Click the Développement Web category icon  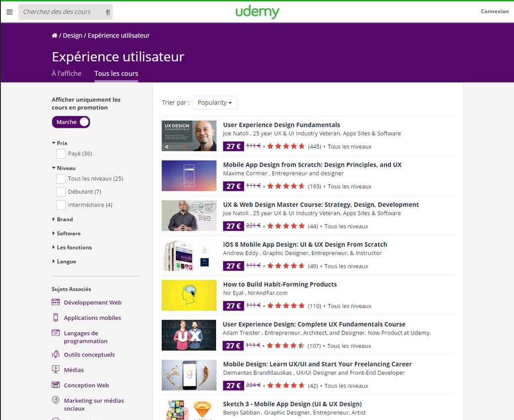tap(55, 302)
